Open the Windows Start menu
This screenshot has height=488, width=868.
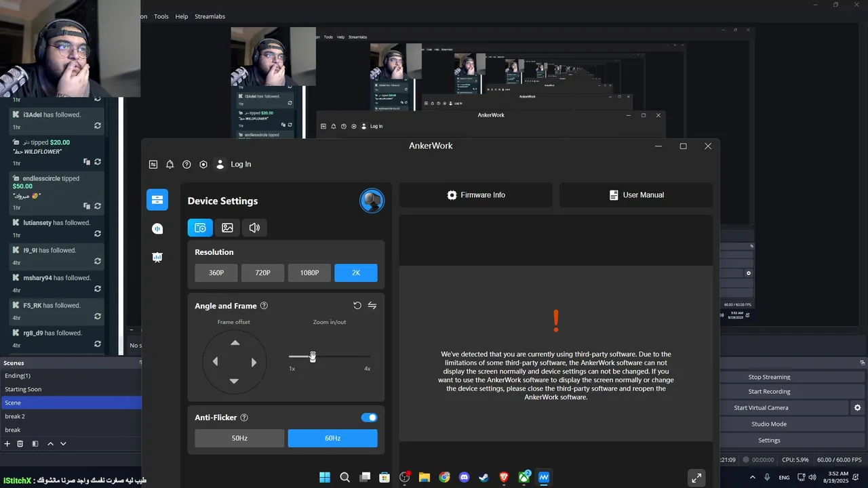coord(325,477)
